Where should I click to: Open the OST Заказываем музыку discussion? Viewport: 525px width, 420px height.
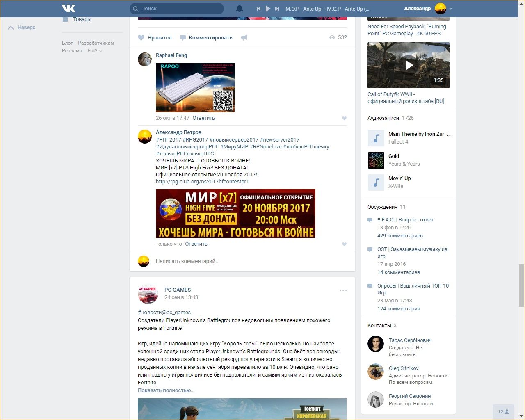pos(412,253)
